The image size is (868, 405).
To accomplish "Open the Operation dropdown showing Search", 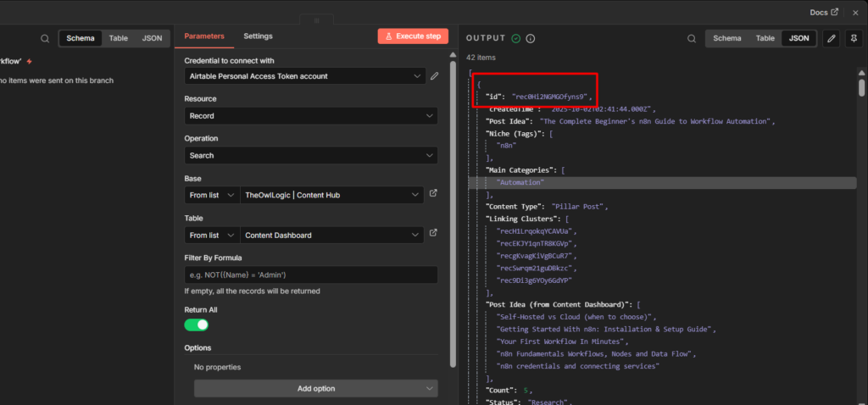I will [310, 156].
